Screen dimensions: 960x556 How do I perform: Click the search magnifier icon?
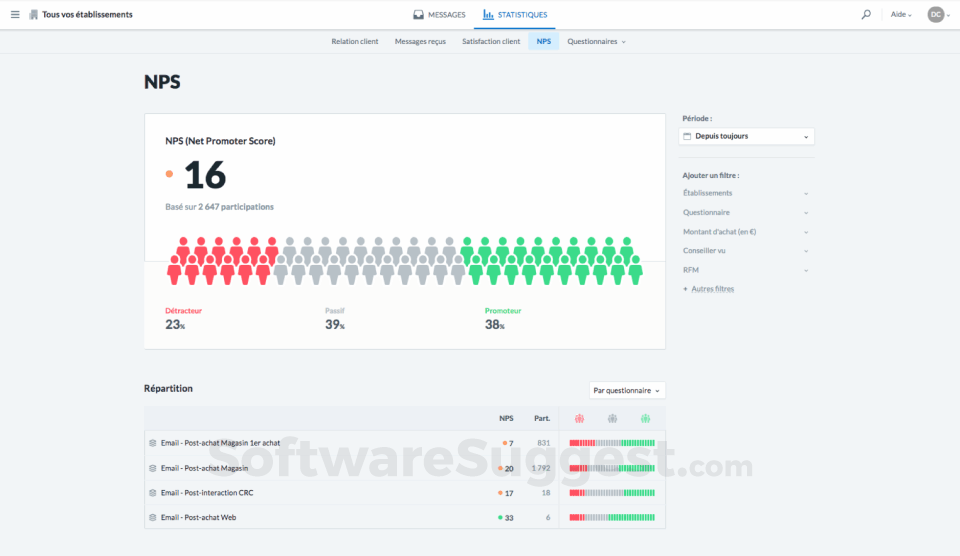point(866,14)
